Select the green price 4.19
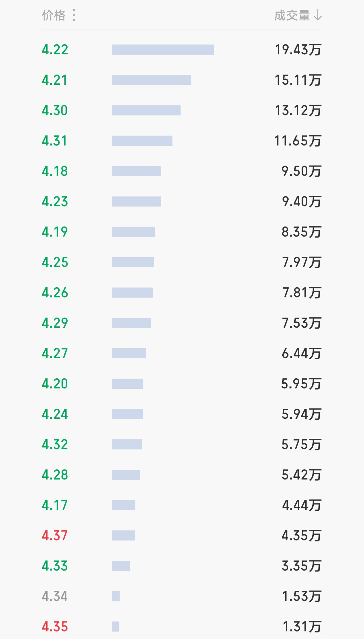The image size is (364, 639). tap(55, 232)
